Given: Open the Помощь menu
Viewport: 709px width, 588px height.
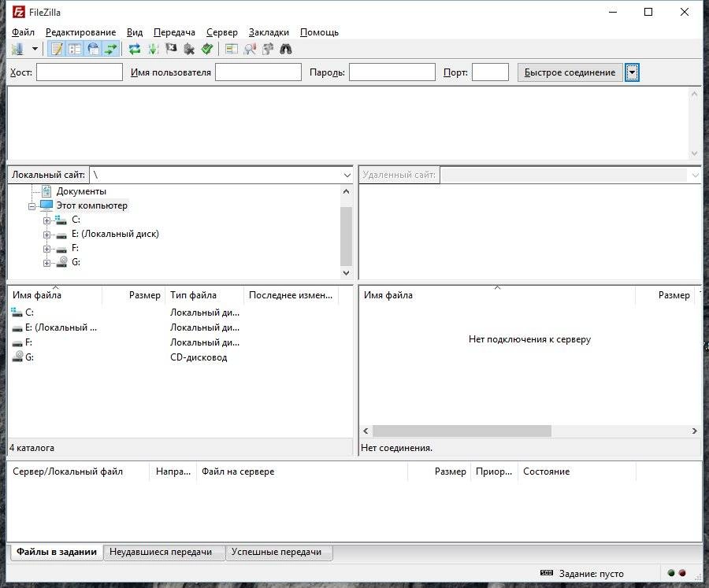Looking at the screenshot, I should tap(319, 32).
